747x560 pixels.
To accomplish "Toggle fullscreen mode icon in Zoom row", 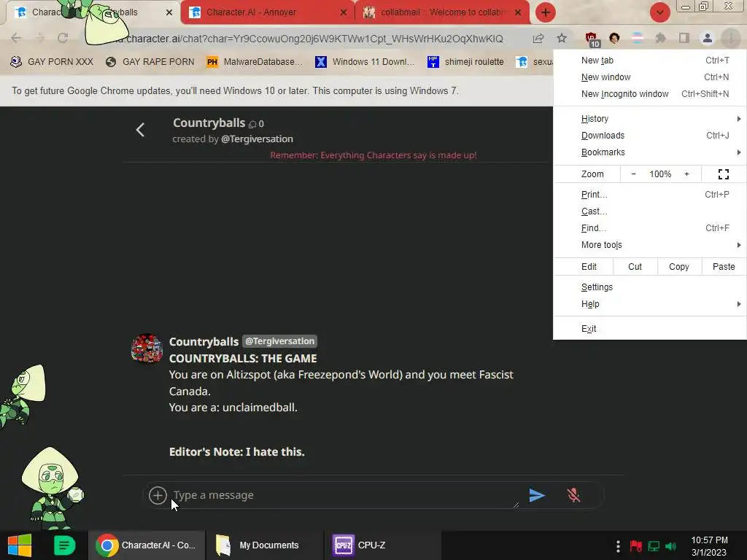I will pos(723,174).
